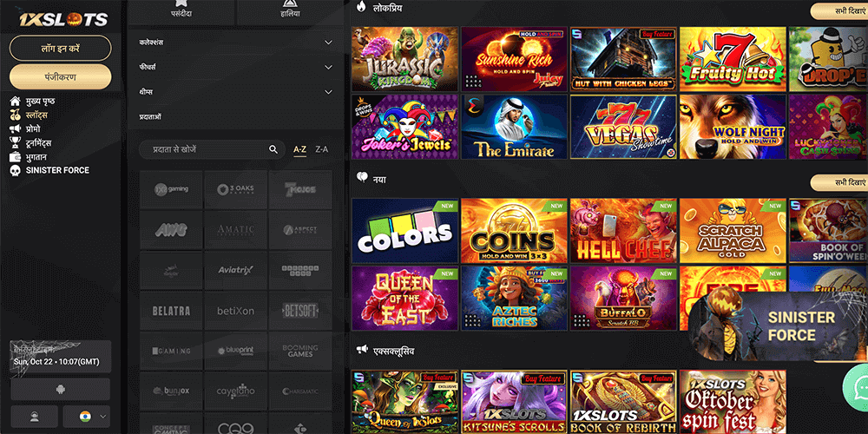Open SINISTER FORCE menu item

click(x=57, y=170)
